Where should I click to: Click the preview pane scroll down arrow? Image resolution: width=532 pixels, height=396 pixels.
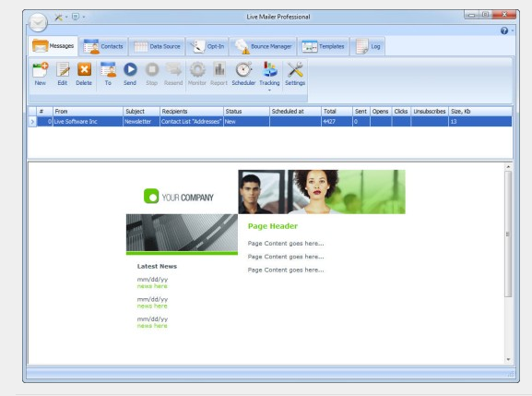click(508, 359)
